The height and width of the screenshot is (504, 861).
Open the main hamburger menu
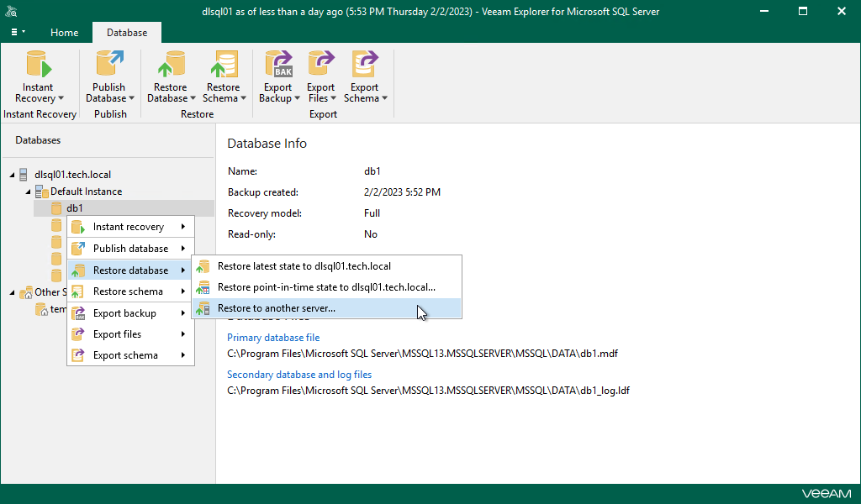coord(18,33)
